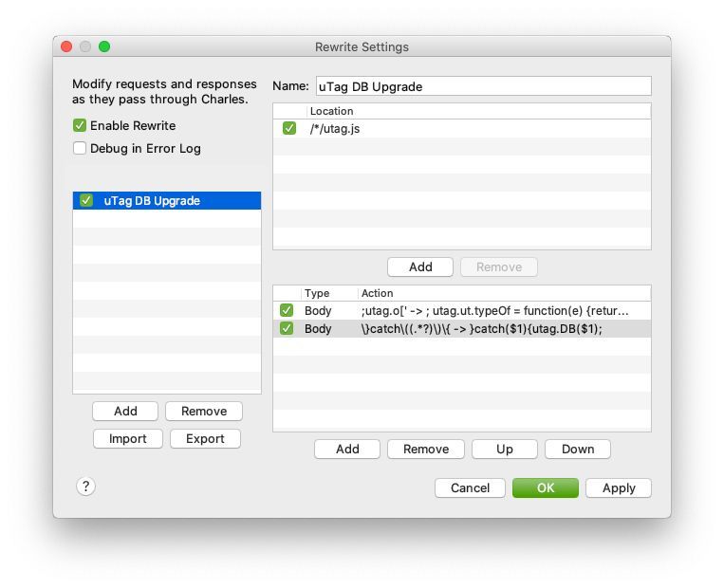Enable Debug in Error Log checkbox
724x588 pixels.
[x=80, y=148]
